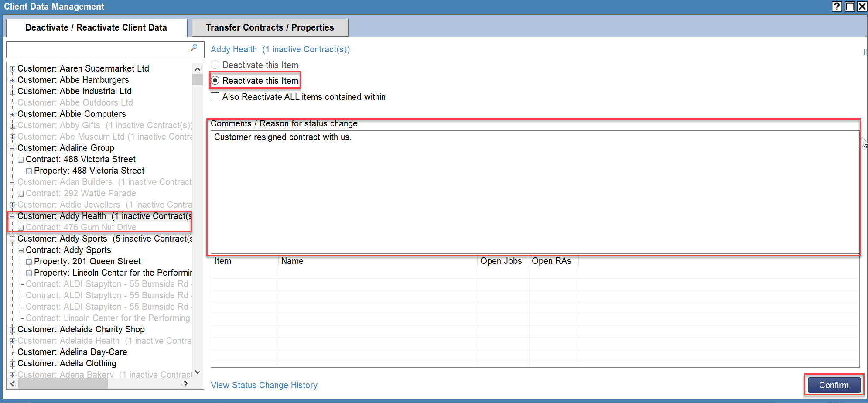Click the maximize window icon

pyautogui.click(x=850, y=7)
